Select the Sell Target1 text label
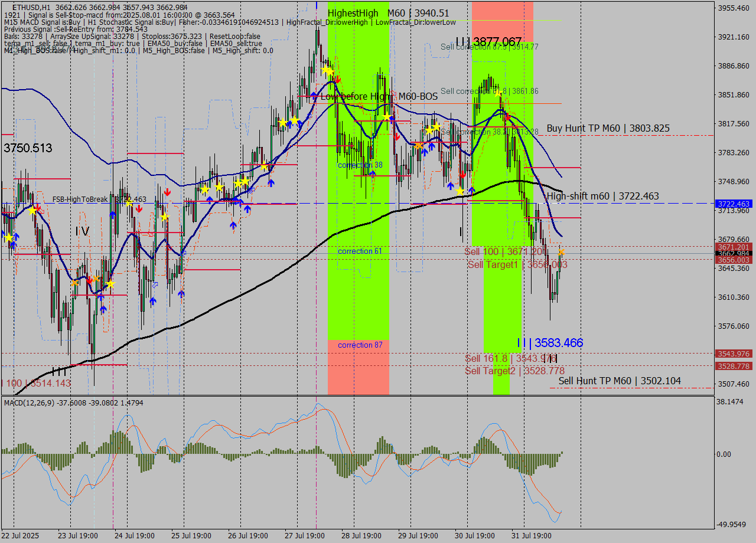This screenshot has height=543, width=756. [x=517, y=264]
